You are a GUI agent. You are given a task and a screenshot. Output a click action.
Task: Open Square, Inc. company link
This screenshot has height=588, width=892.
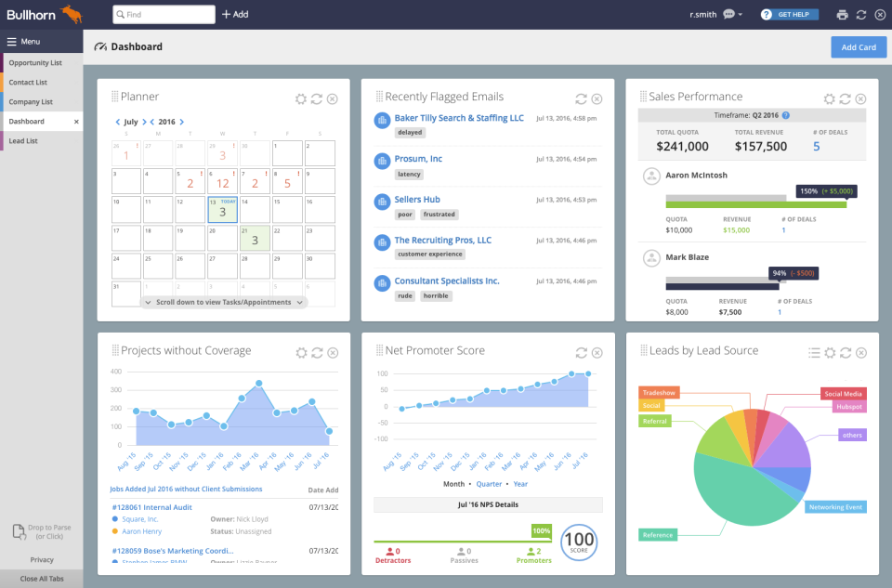coord(140,519)
